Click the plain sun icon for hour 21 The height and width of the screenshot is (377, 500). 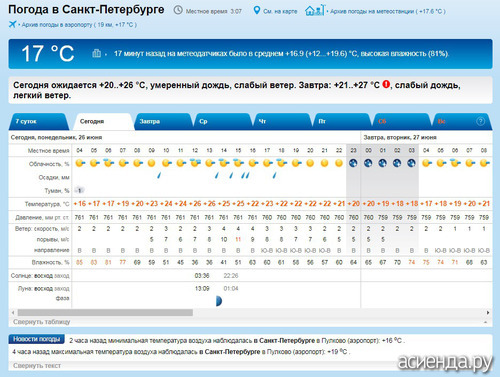coord(324,163)
